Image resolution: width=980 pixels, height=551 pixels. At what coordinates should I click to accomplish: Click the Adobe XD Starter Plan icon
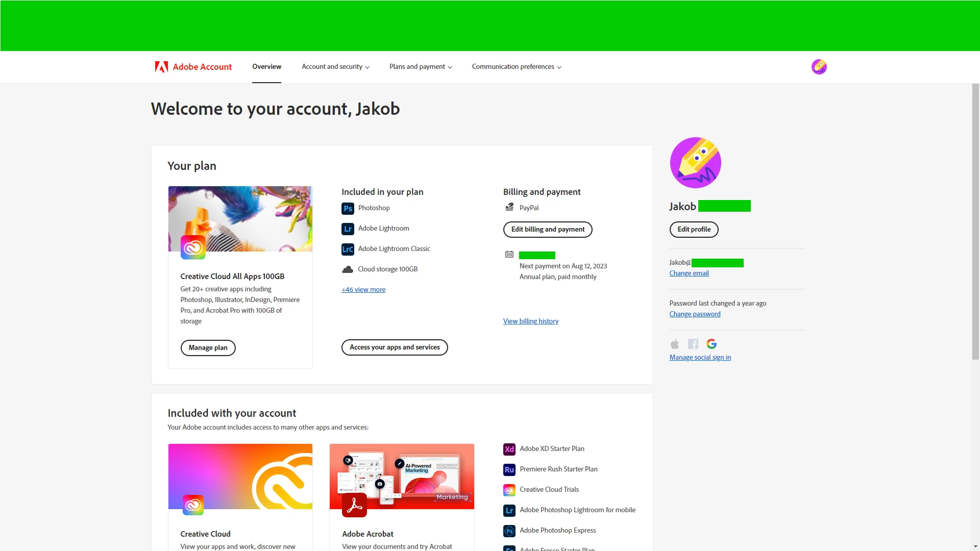pyautogui.click(x=509, y=449)
